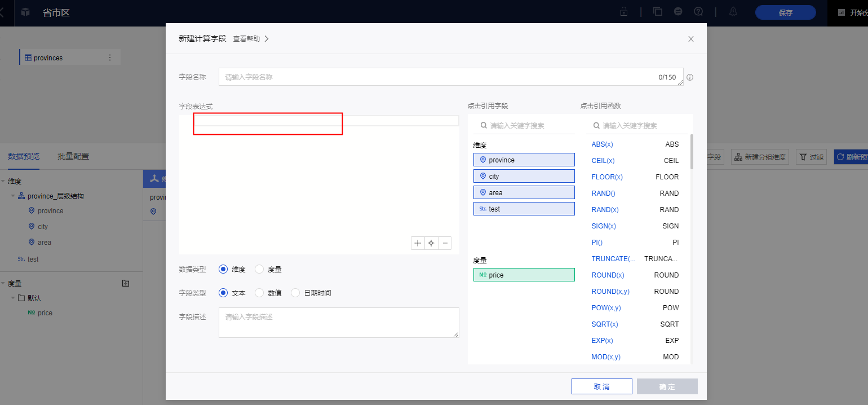Switch to the 批量配置 tab
Viewport: 868px width, 405px height.
(73, 156)
